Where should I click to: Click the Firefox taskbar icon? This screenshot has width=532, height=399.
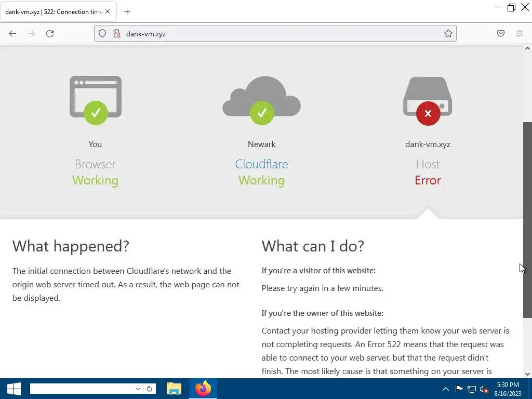[x=203, y=389]
